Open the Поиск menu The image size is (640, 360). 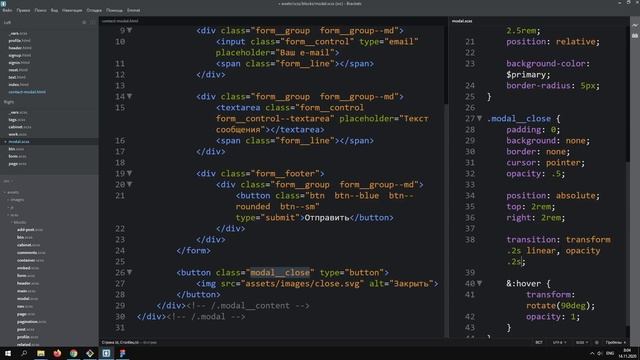[x=40, y=10]
